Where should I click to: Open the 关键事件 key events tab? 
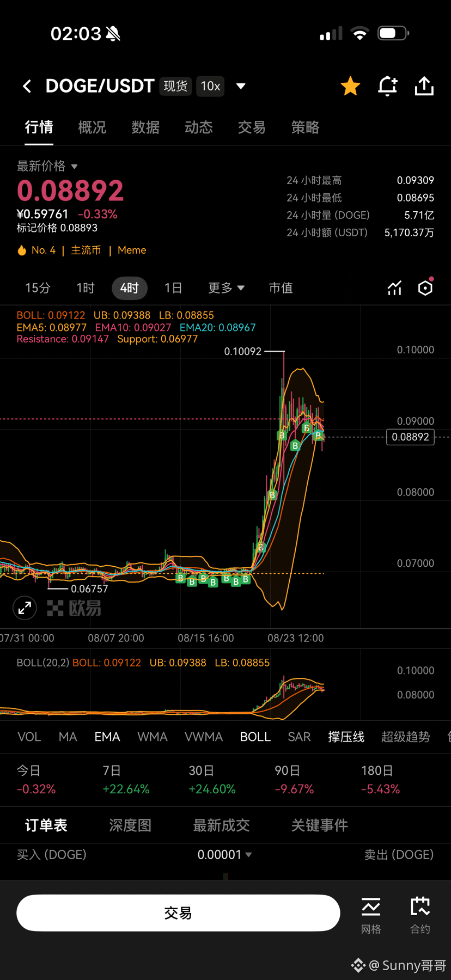point(320,825)
